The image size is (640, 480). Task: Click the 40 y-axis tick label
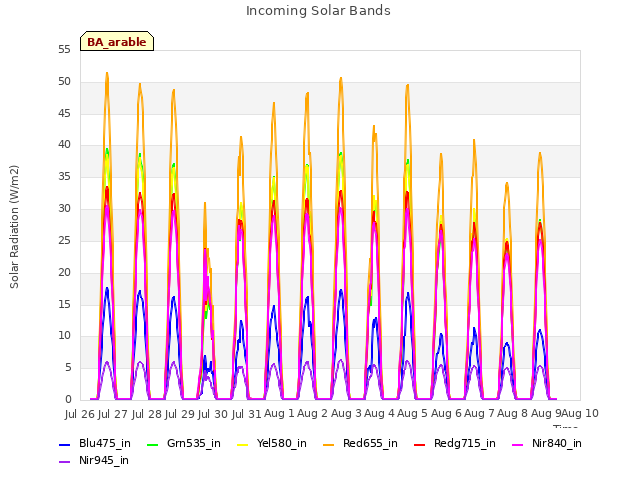coord(64,144)
